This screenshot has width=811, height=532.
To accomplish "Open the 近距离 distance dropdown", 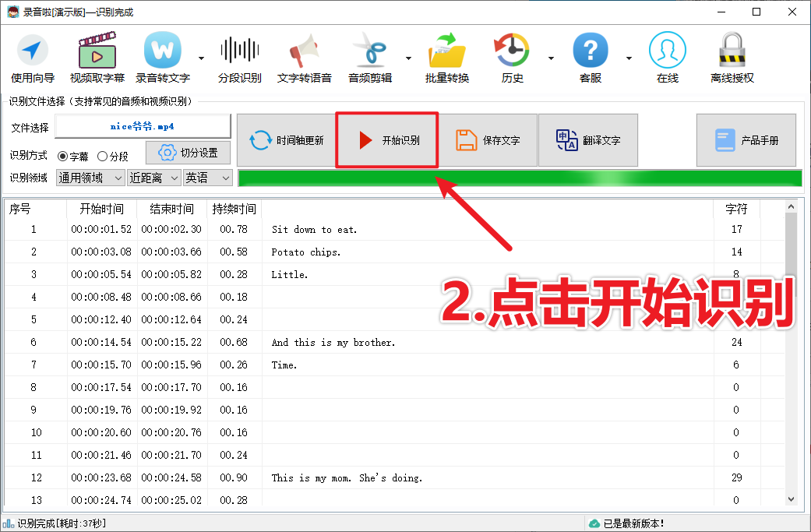I will (x=154, y=178).
